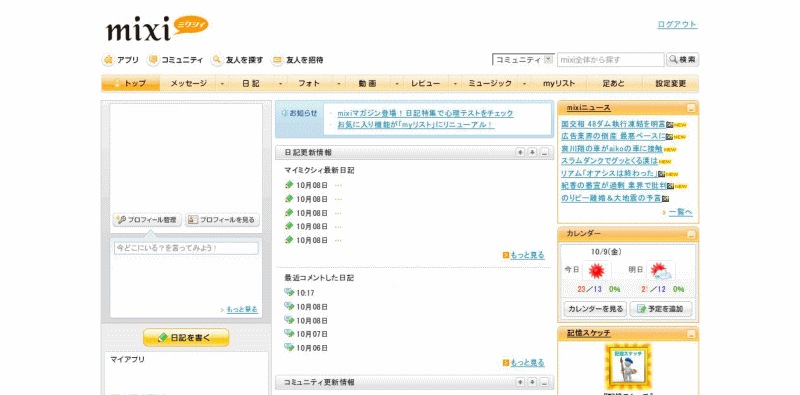Open the スラムダンク news link

click(610, 161)
